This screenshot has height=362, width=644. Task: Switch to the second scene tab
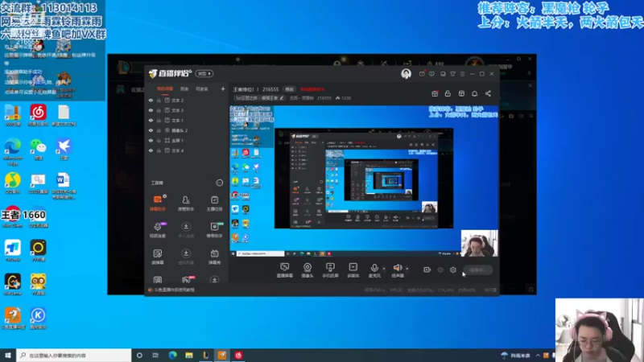coord(184,88)
